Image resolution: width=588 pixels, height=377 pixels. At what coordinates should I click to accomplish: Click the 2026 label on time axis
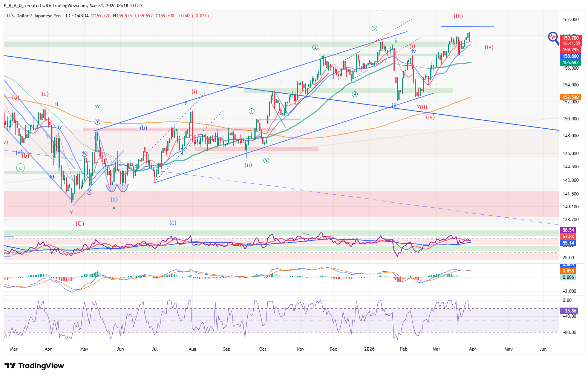click(369, 349)
